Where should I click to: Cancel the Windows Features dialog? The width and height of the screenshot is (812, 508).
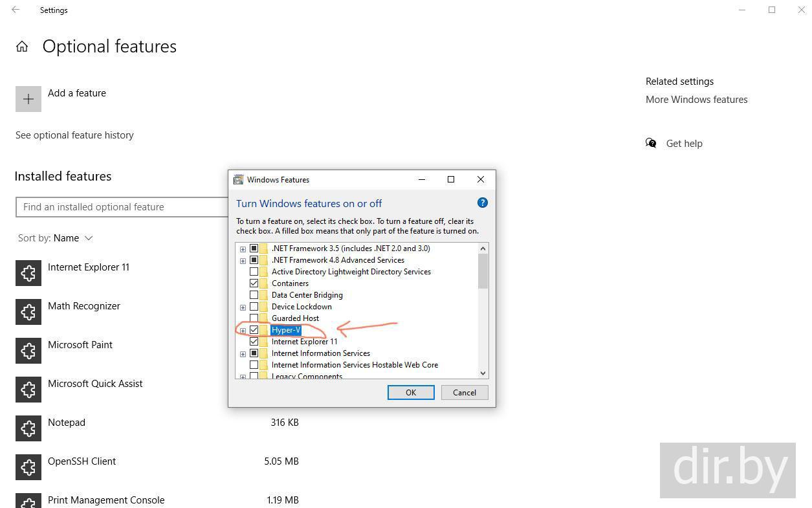[465, 392]
